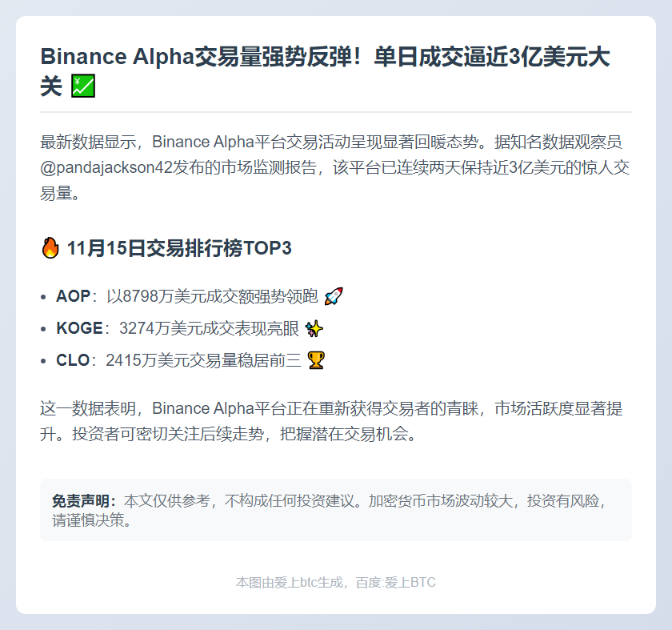Click the rocket emoji after the AOP entry
Viewport: 672px width, 630px height.
click(334, 296)
